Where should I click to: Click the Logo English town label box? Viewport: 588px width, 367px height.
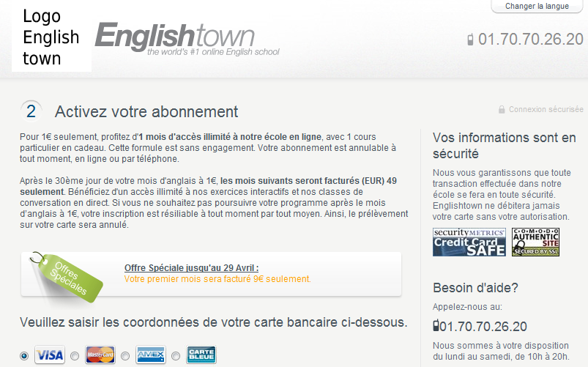(51, 37)
